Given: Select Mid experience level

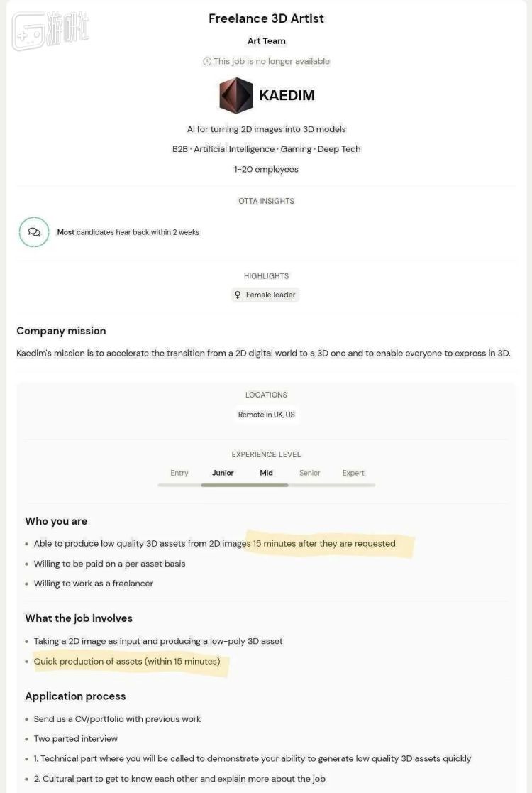Looking at the screenshot, I should tap(266, 473).
